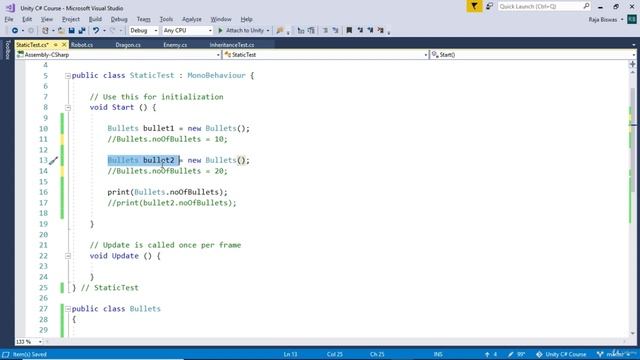
Task: Click the decrease indent toolbar icon
Action: (301, 31)
